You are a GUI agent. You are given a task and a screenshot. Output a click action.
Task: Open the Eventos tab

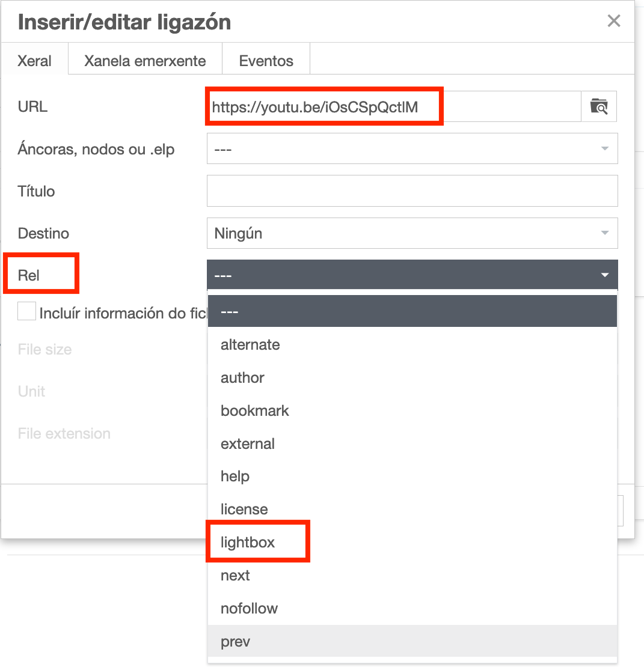266,61
